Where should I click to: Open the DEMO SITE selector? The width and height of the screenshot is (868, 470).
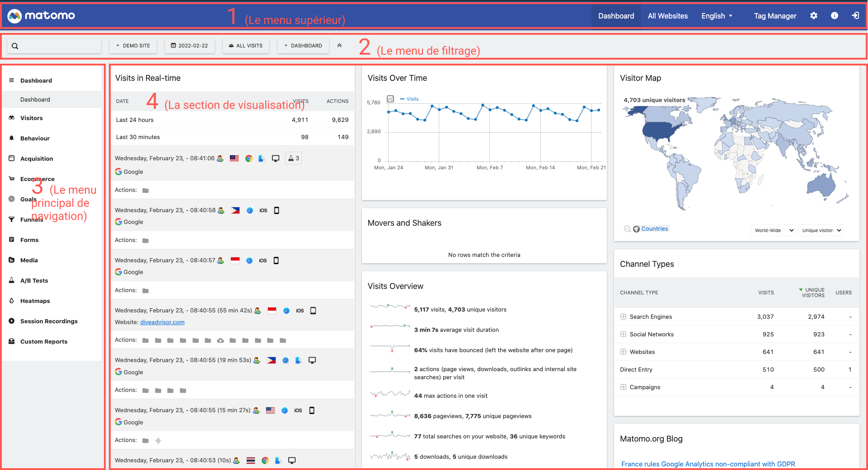[133, 45]
